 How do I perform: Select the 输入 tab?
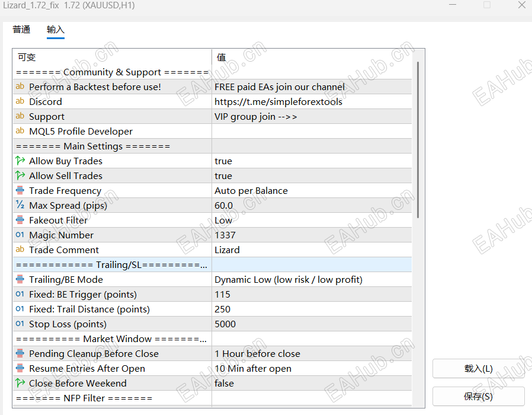(x=56, y=30)
